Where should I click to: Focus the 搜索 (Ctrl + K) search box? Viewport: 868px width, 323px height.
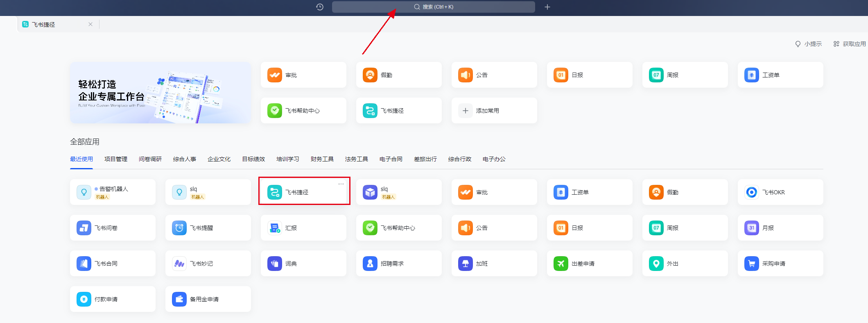433,7
